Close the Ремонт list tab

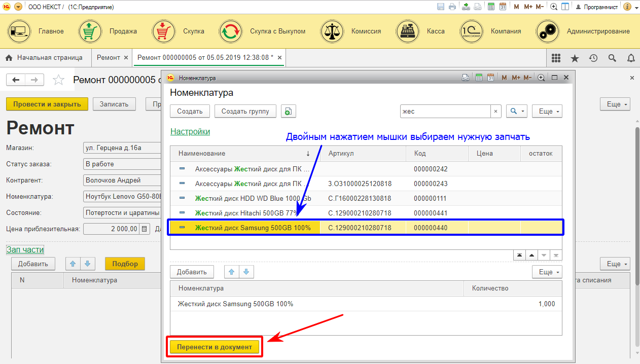[126, 58]
